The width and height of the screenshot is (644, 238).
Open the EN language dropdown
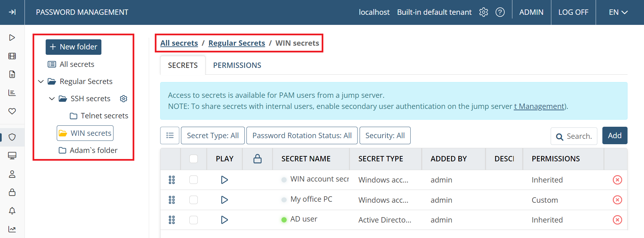(x=618, y=12)
